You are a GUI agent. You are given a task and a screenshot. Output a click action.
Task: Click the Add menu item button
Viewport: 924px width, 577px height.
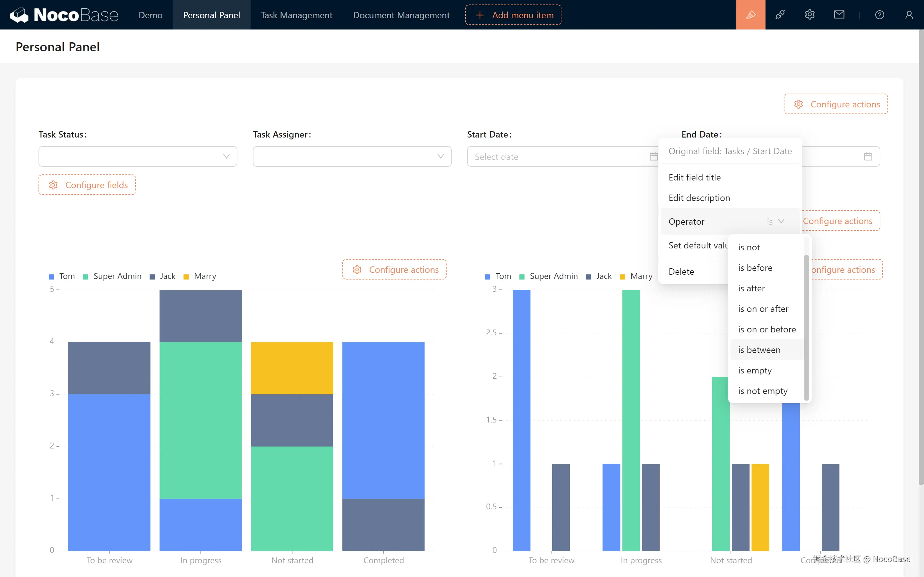click(513, 15)
